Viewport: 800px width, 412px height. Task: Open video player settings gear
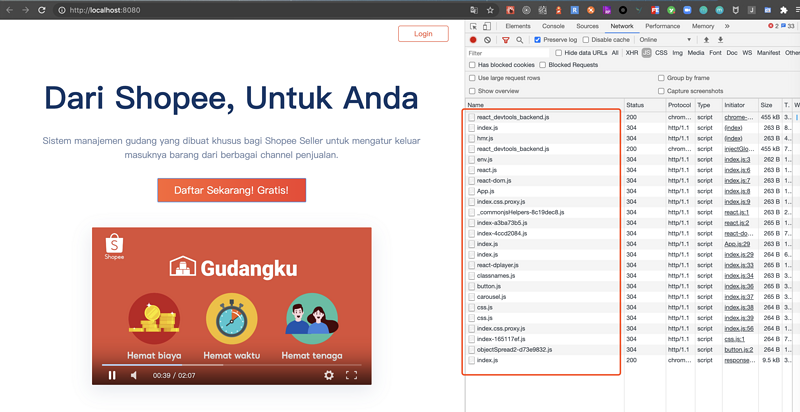click(x=329, y=375)
